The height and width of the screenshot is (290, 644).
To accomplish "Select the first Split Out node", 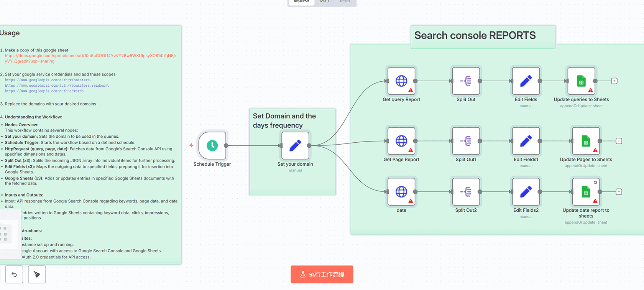I will (466, 81).
